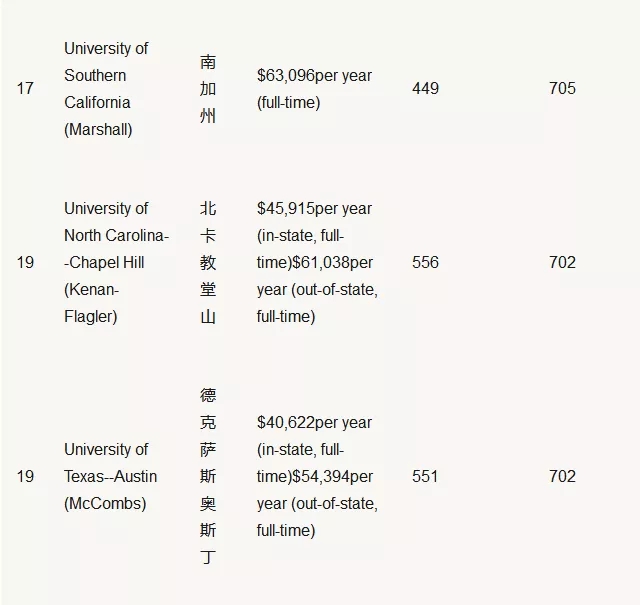Click the Chinese name 德克萨斯奥斯丁
Viewport: 640px width, 605px height.
tap(208, 476)
